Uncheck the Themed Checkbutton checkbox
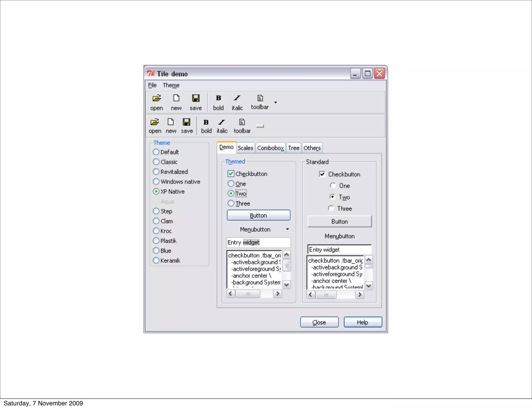The height and width of the screenshot is (409, 532). coord(231,174)
